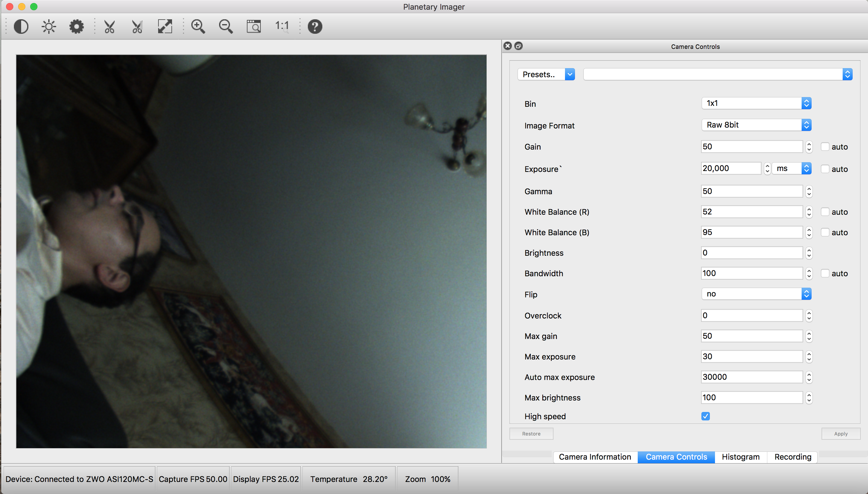Click the Apply button
Image resolution: width=868 pixels, height=494 pixels.
coord(841,434)
